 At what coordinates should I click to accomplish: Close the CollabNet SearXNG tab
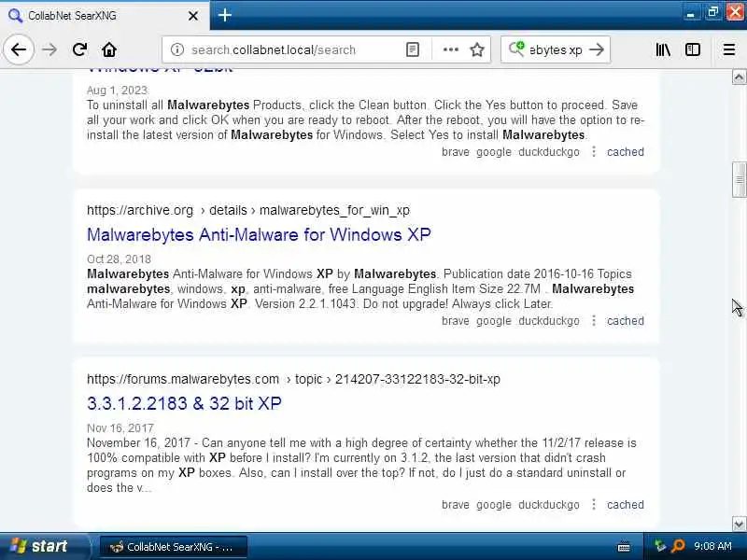(x=193, y=16)
